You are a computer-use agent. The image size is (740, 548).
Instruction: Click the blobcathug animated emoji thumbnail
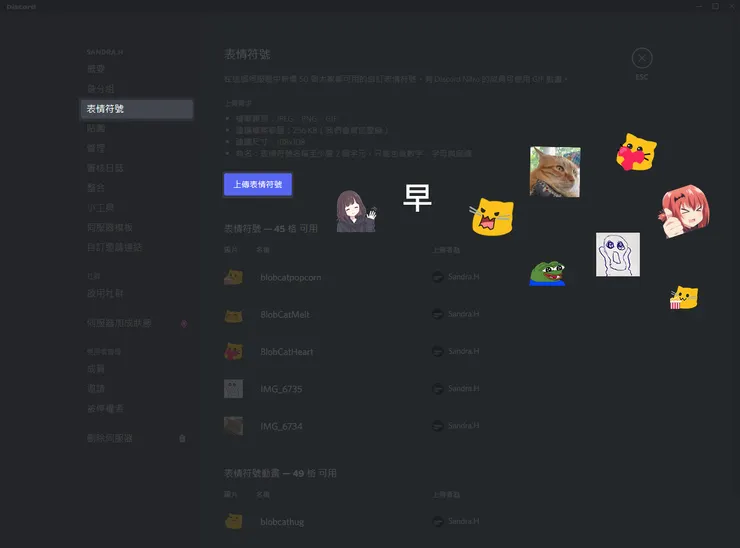[233, 522]
